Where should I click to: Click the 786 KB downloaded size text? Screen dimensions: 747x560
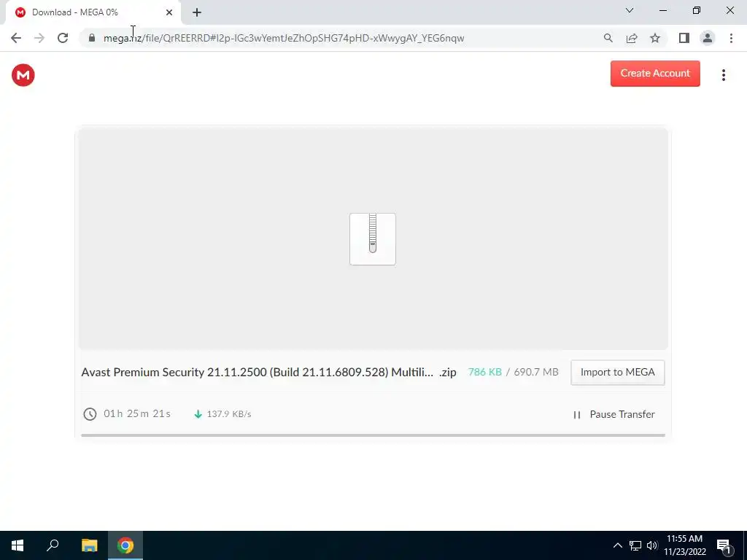click(x=484, y=372)
